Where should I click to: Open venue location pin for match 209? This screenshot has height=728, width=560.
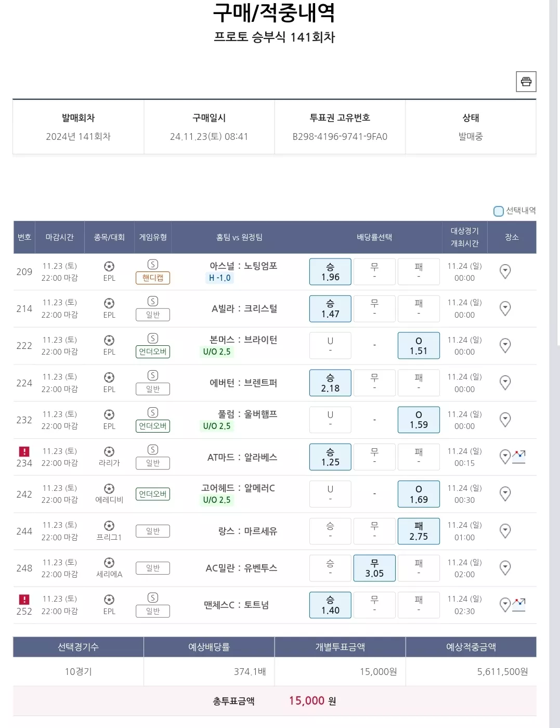click(x=505, y=271)
